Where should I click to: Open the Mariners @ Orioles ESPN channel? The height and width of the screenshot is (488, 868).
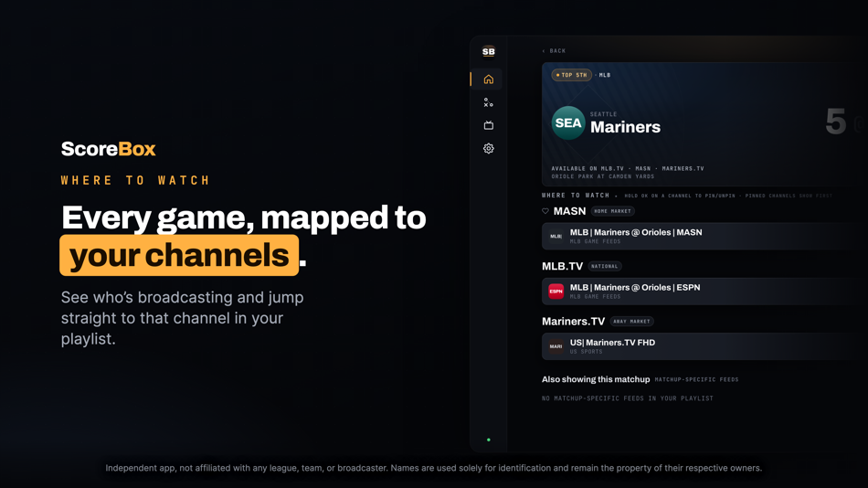tap(704, 292)
